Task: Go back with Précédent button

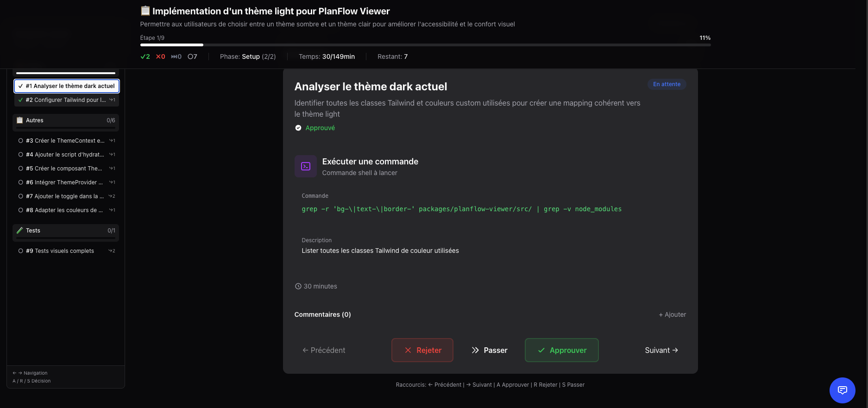Action: (x=324, y=350)
